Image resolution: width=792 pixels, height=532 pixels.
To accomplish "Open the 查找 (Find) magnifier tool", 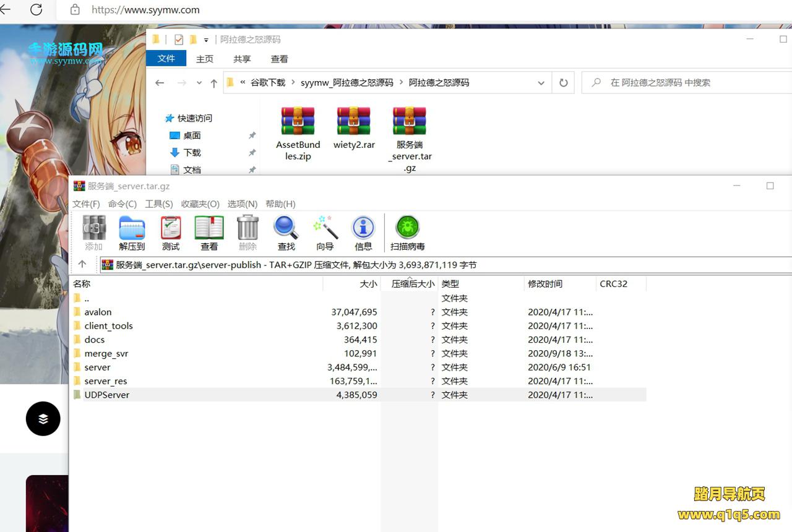I will click(286, 233).
